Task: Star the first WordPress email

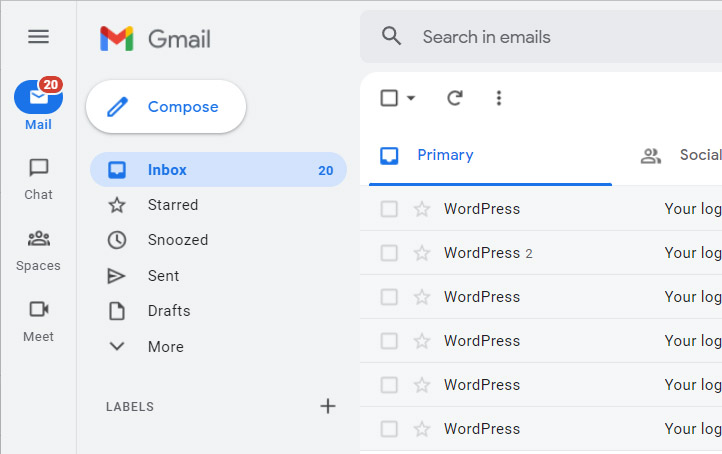Action: tap(422, 209)
